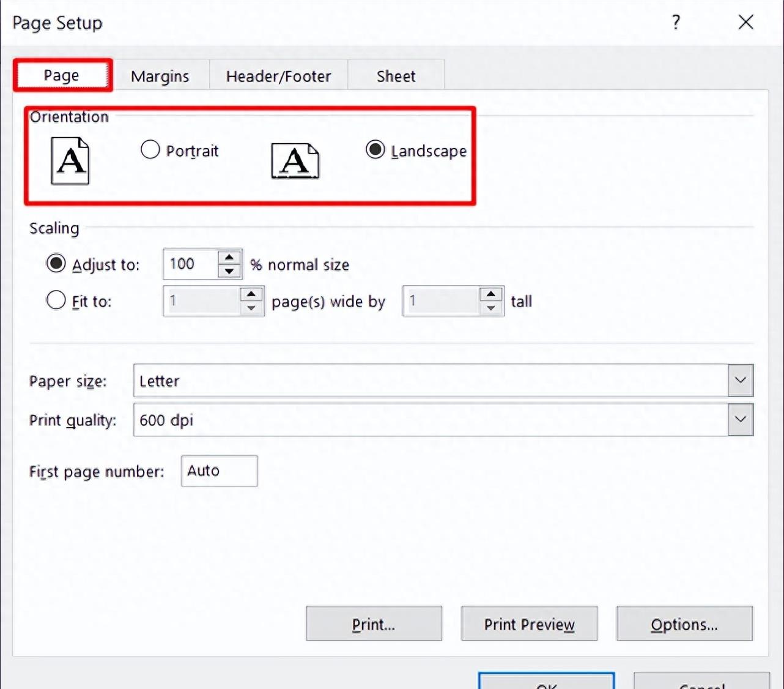
Task: Open the Options... button
Action: (x=684, y=624)
